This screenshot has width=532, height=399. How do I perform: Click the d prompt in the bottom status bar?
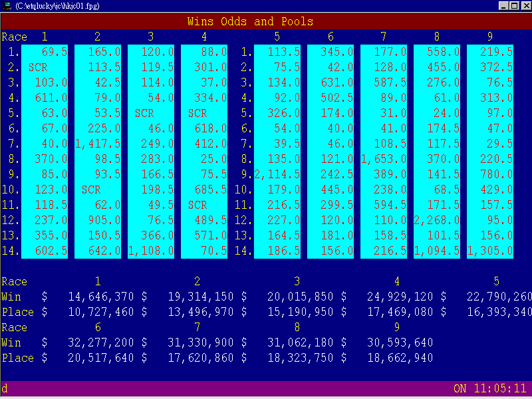point(5,388)
